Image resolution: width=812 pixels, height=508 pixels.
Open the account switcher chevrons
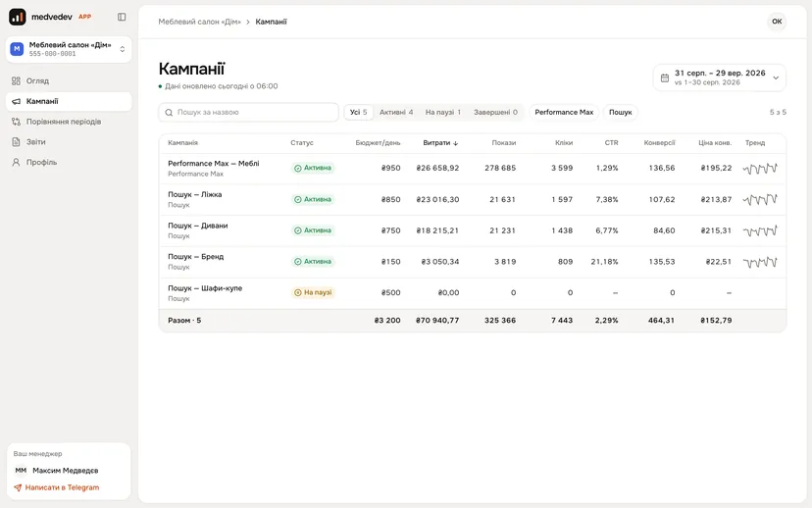[x=123, y=49]
